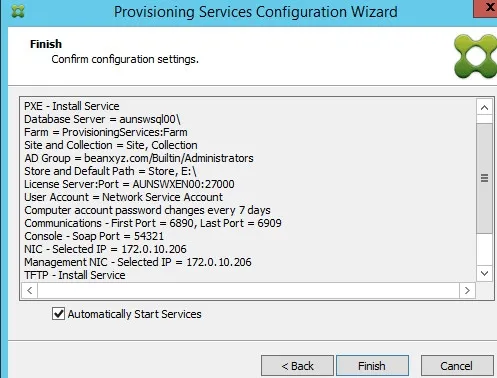
Task: Cancel the configuration wizard
Action: [x=457, y=366]
